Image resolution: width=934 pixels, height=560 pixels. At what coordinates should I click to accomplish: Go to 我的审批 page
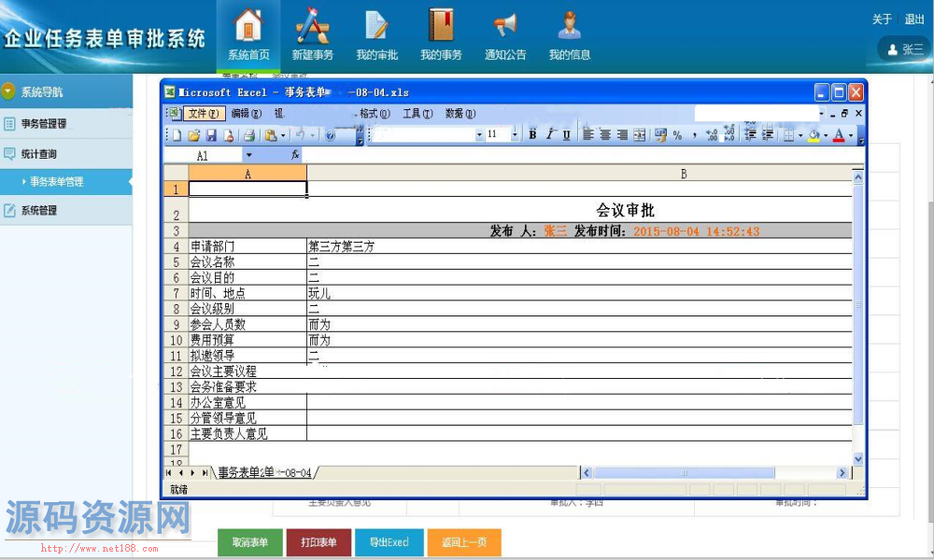(x=376, y=24)
